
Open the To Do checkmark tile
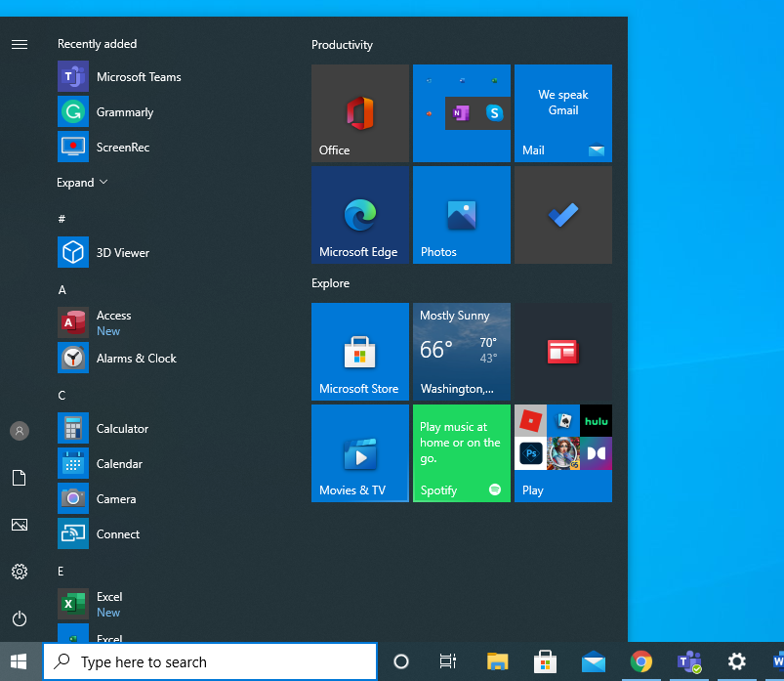tap(563, 215)
